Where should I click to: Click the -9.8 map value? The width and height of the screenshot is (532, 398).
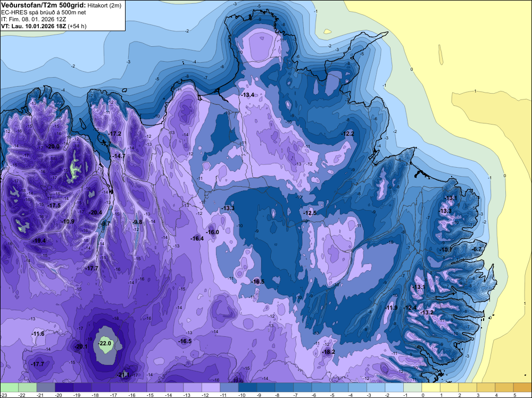(x=137, y=222)
